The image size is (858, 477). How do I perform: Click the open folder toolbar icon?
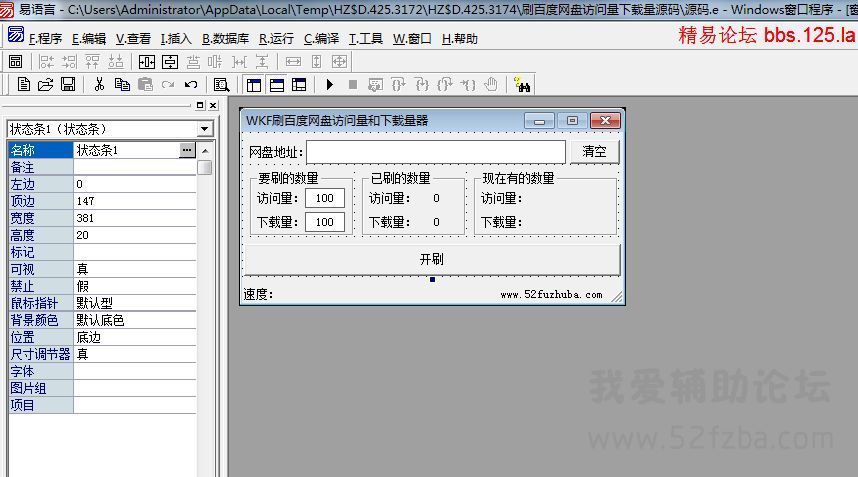(x=45, y=85)
